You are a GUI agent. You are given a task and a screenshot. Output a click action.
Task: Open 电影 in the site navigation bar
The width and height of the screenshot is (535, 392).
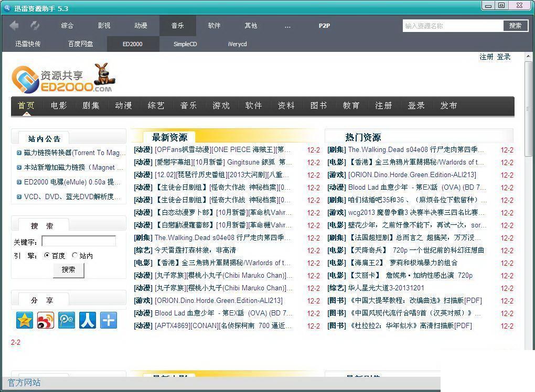[x=59, y=106]
